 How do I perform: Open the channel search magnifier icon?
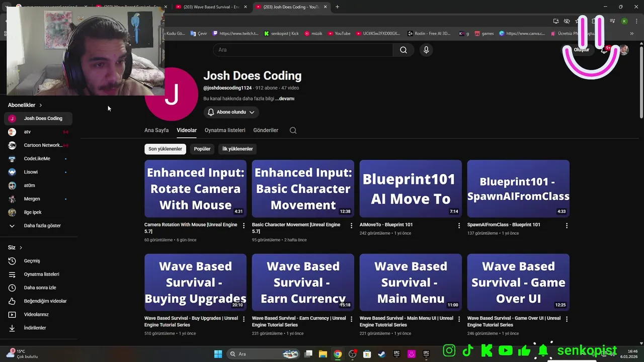(293, 130)
